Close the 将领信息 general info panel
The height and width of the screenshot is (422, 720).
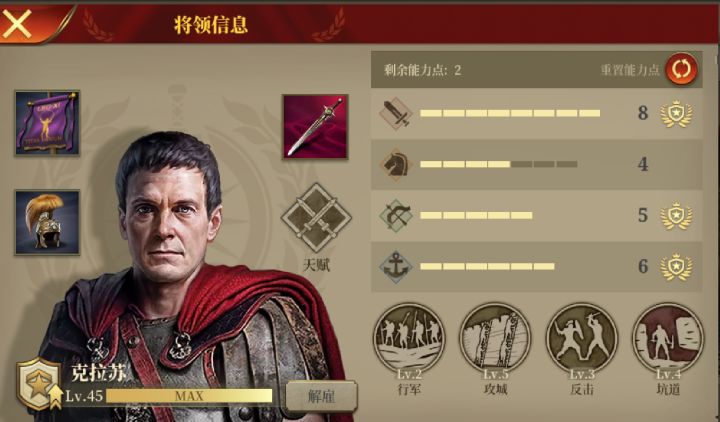pos(17,23)
